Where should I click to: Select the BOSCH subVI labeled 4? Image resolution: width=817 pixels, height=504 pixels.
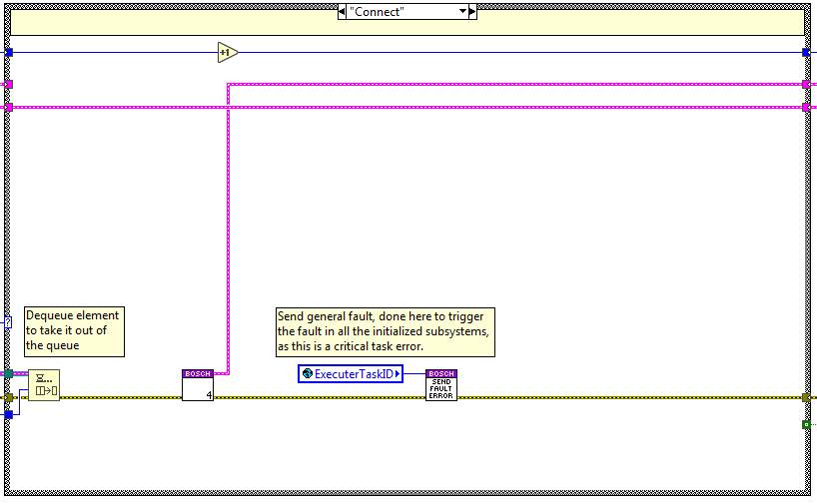pyautogui.click(x=198, y=385)
